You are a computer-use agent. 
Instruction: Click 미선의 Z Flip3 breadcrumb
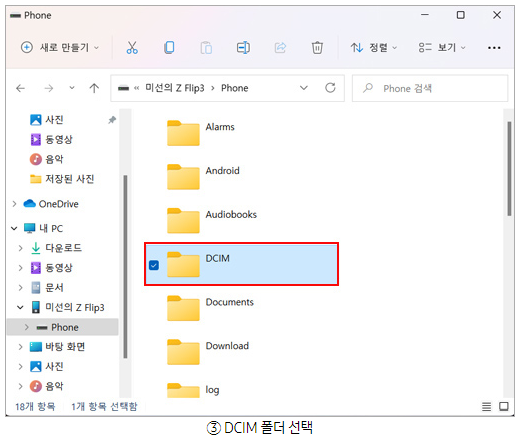coord(174,88)
